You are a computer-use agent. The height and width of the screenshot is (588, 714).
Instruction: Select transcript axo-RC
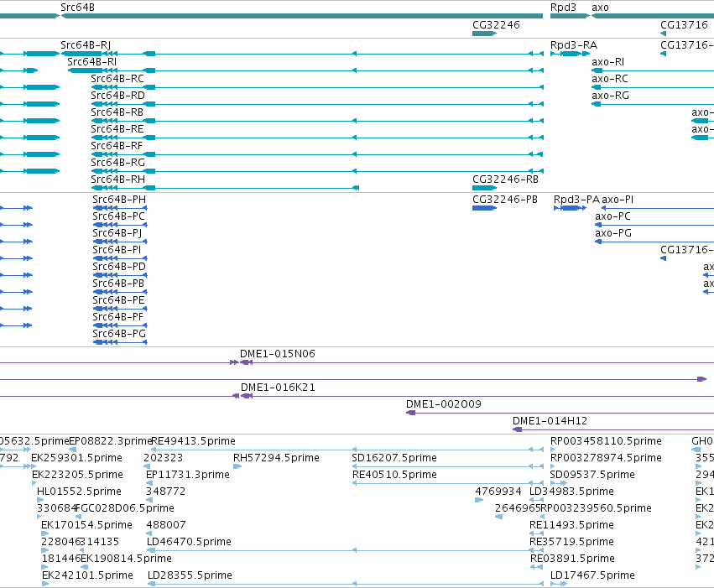pyautogui.click(x=653, y=87)
